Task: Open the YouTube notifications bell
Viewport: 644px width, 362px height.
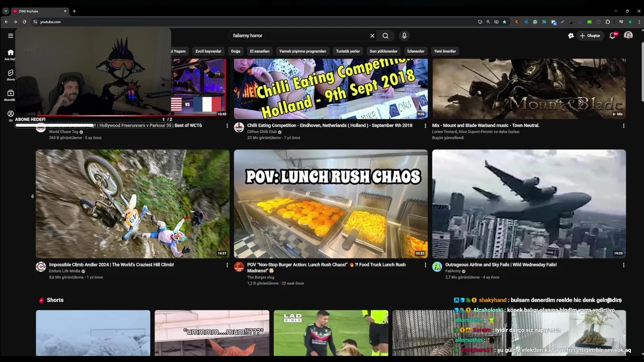Action: point(612,36)
